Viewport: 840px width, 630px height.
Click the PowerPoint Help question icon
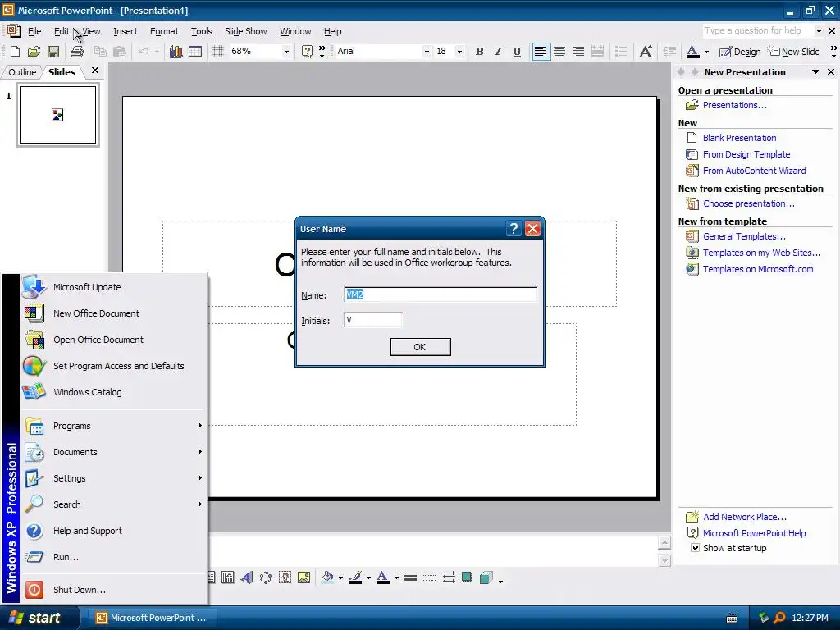307,52
